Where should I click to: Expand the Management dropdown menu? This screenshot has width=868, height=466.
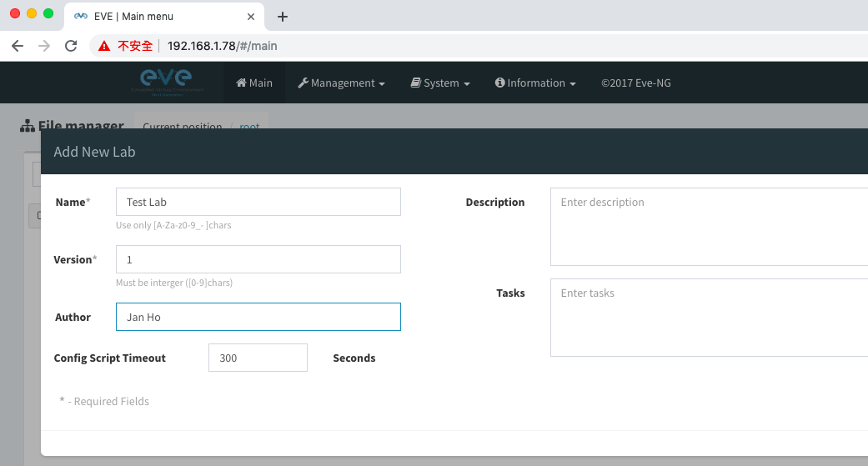[x=341, y=83]
